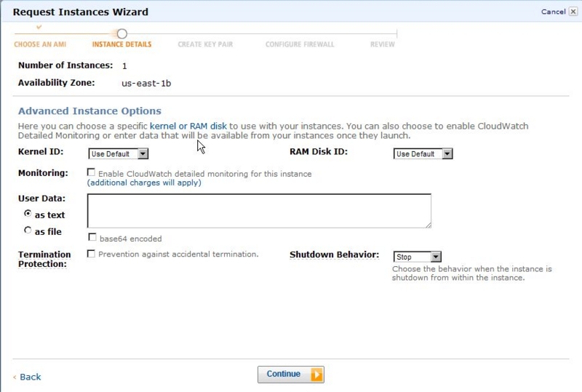This screenshot has width=582, height=392.
Task: Open the Kernel ID dropdown
Action: pyautogui.click(x=119, y=153)
